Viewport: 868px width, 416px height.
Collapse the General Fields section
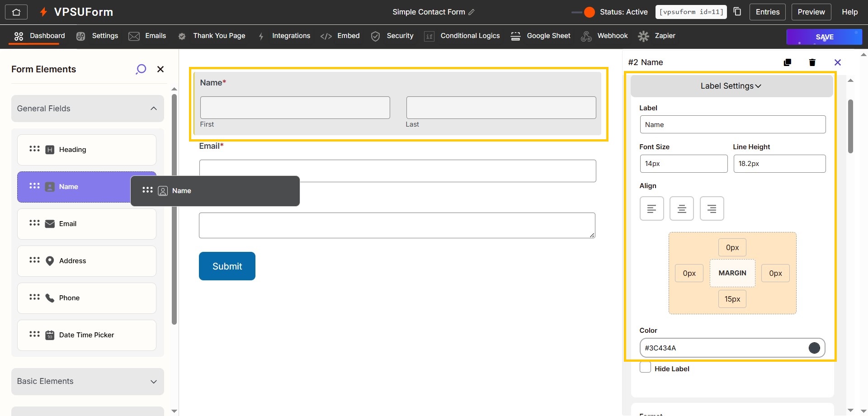[x=154, y=109]
